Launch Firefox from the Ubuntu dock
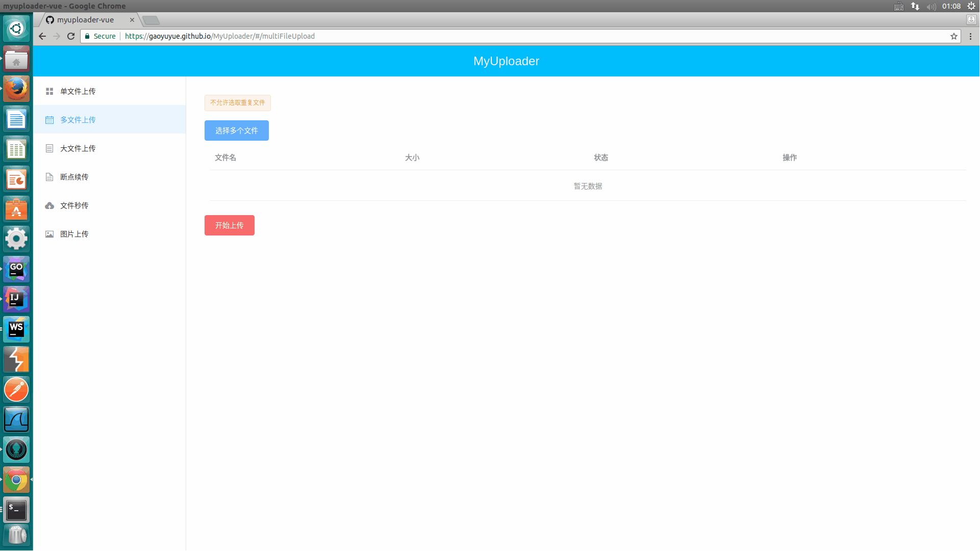 pos(16,89)
